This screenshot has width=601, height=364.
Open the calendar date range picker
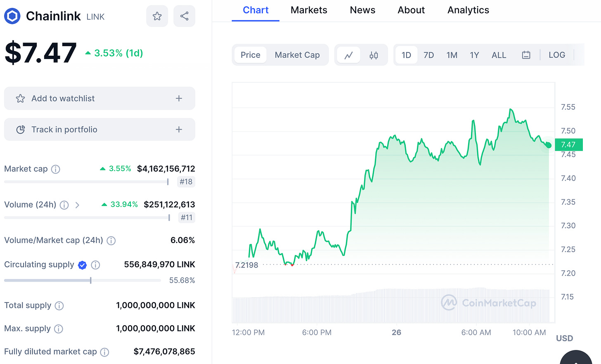click(x=526, y=55)
